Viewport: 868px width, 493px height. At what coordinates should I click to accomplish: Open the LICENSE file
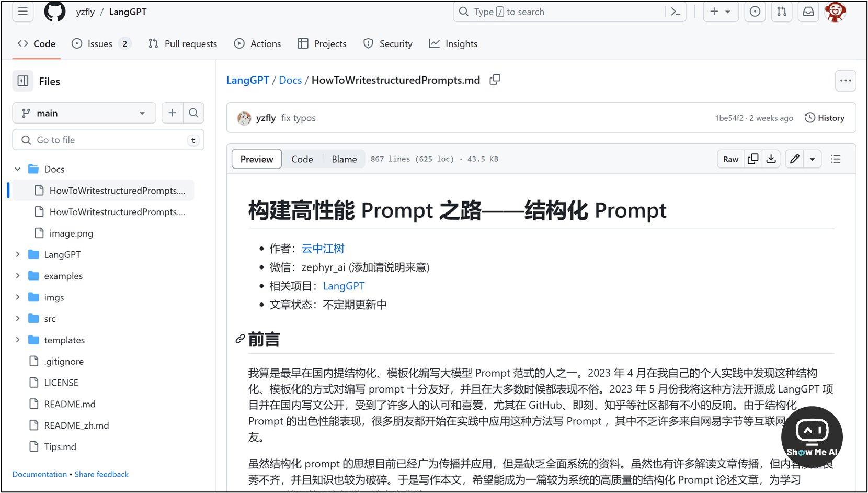pos(61,383)
